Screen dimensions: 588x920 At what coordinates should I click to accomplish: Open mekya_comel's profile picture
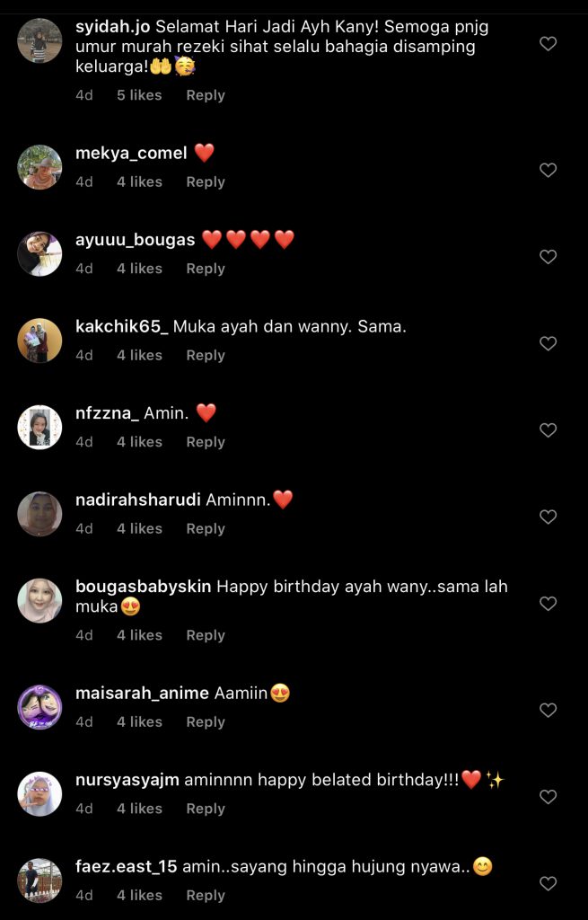[39, 167]
